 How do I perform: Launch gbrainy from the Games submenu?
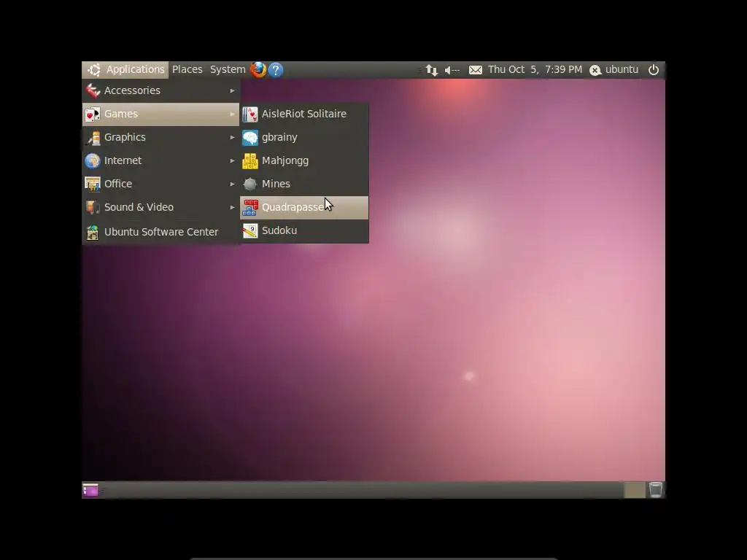pos(304,137)
